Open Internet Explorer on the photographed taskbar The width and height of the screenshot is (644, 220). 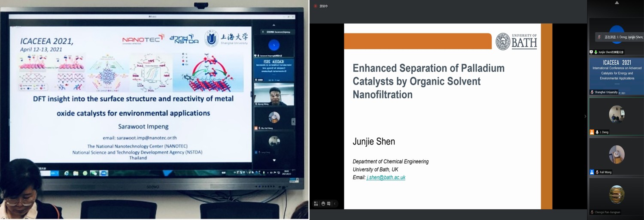pyautogui.click(x=67, y=173)
